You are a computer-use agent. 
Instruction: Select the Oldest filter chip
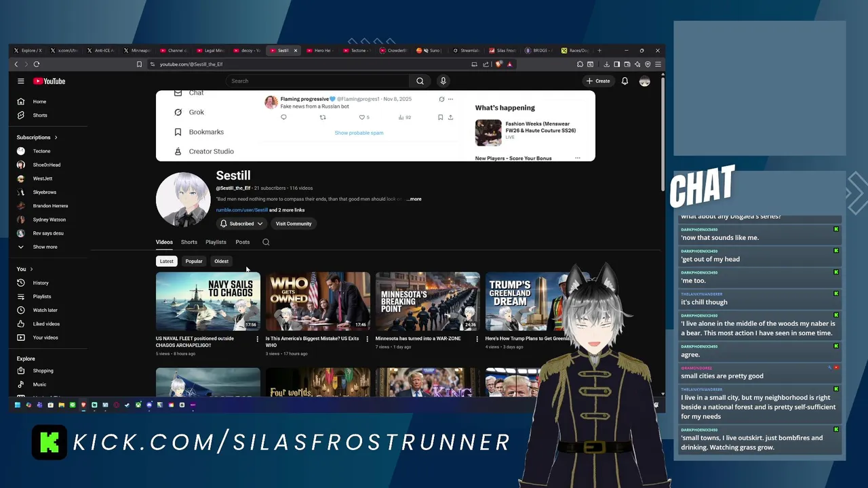(221, 261)
